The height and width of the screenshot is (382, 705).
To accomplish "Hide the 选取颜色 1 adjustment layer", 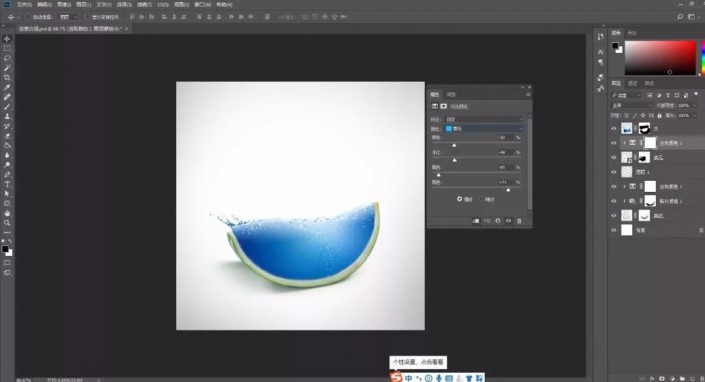I will pyautogui.click(x=614, y=187).
